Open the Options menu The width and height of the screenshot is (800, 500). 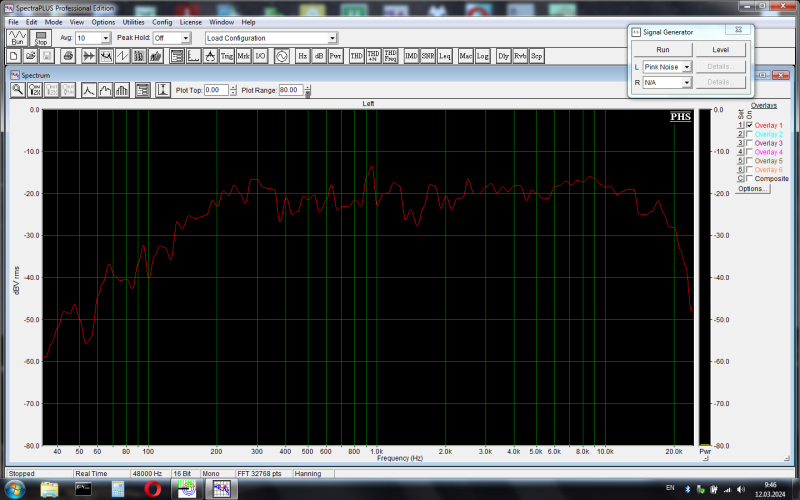click(104, 22)
